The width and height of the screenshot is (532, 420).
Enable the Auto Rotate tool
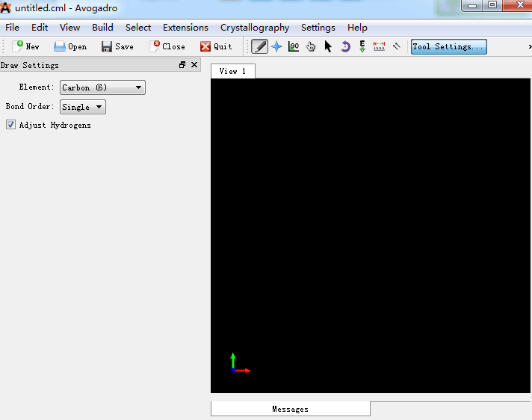pyautogui.click(x=345, y=46)
